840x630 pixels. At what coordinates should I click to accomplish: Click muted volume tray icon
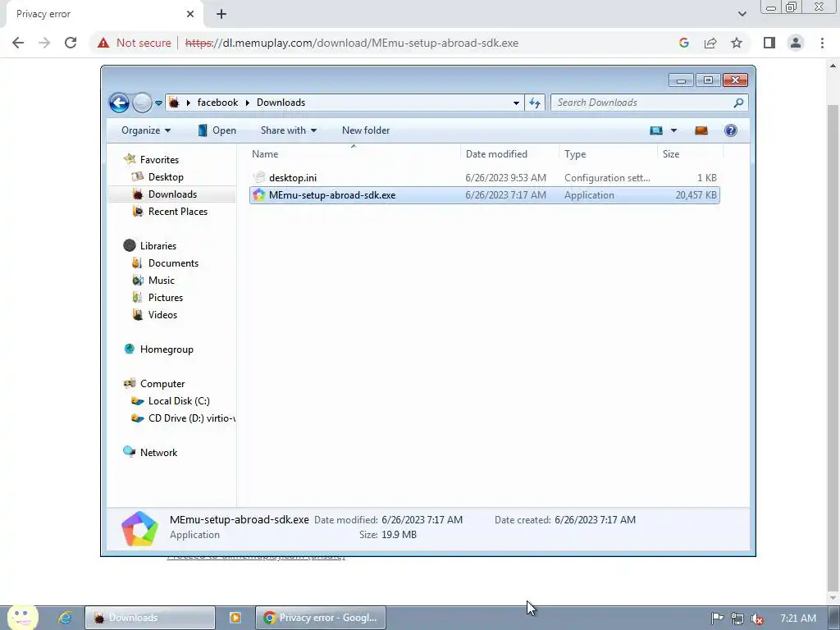tap(757, 619)
